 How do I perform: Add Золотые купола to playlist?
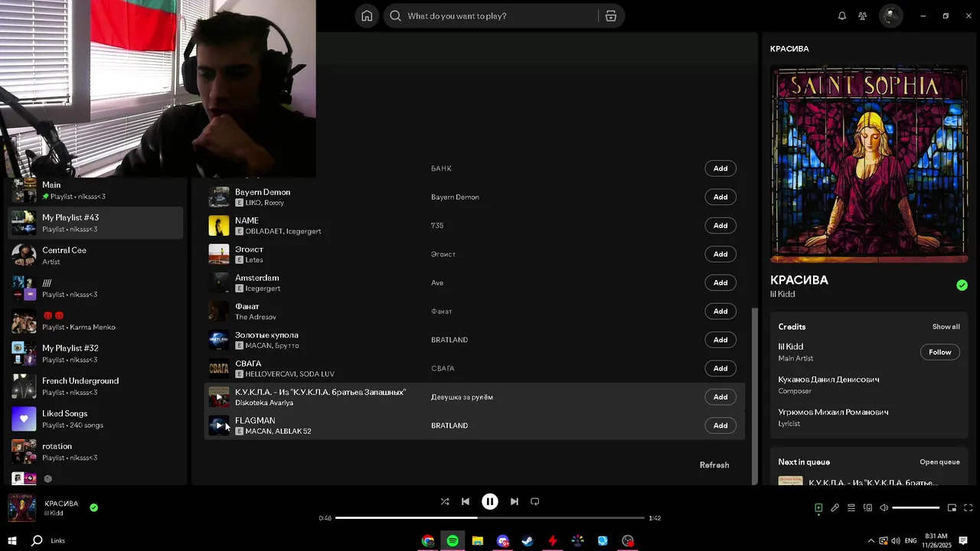pos(720,340)
